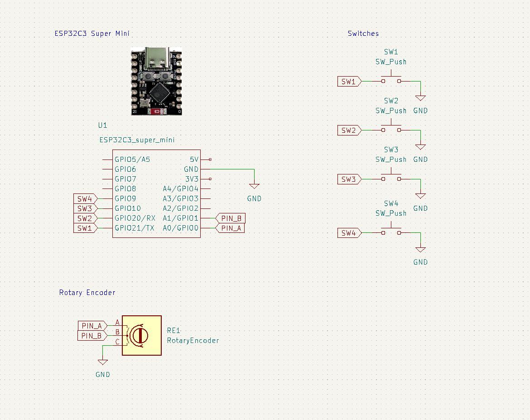Select the GND triangle symbol wired to switch SW1

click(420, 98)
